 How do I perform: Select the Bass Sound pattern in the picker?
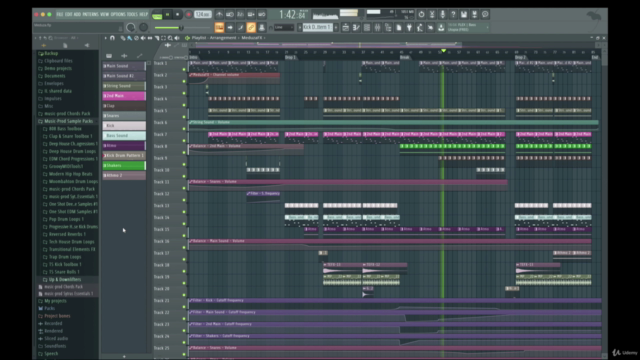coord(124,136)
